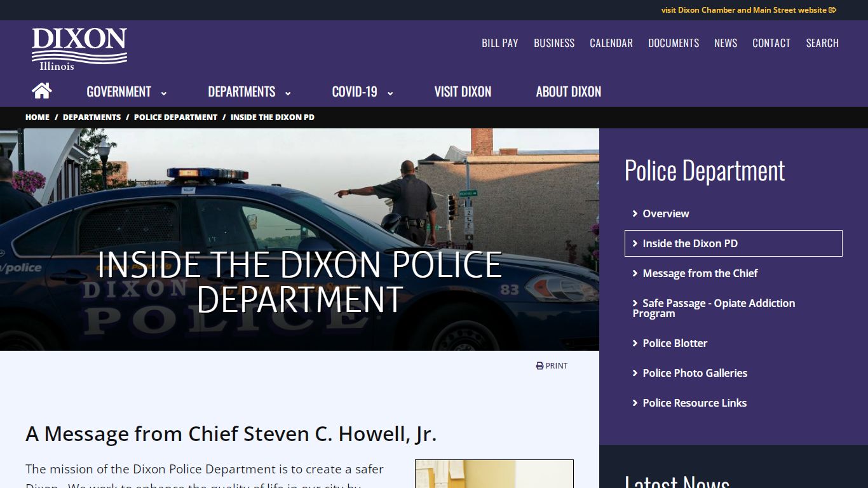Click the printer icon next to PRINT
The height and width of the screenshot is (488, 868).
click(539, 366)
